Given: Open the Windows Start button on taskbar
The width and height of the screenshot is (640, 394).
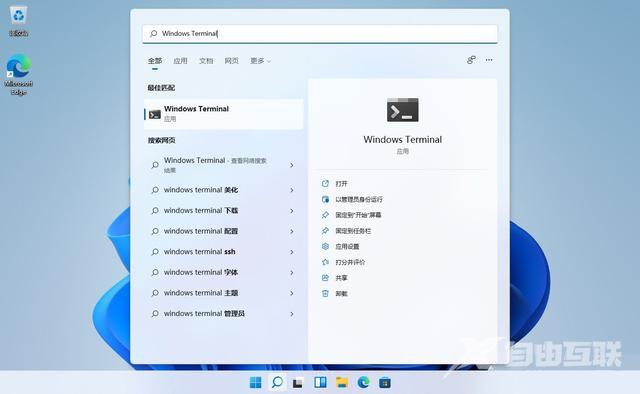Looking at the screenshot, I should tap(256, 383).
